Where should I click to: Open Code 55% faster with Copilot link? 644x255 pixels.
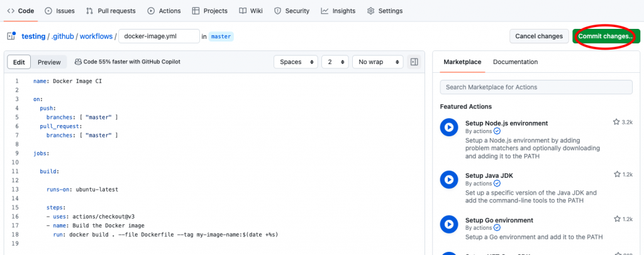[x=132, y=62]
